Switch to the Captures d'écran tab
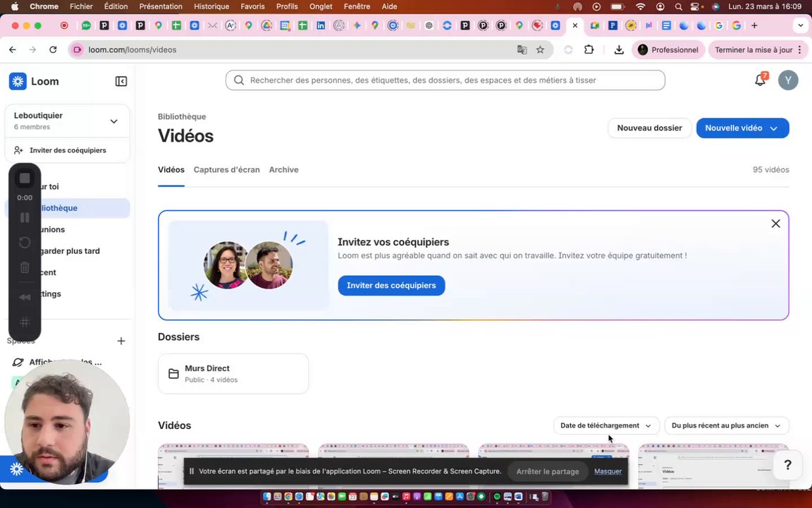Screen dimensions: 812x508 click(226, 169)
